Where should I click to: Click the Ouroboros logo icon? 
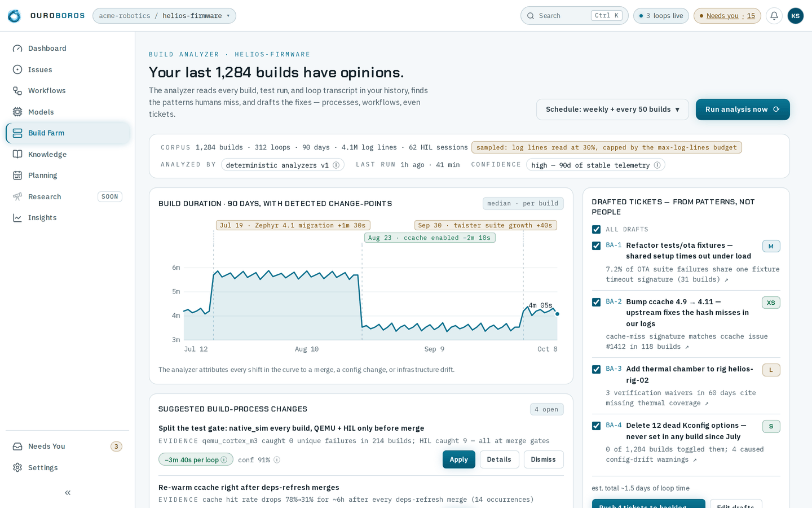[x=14, y=16]
